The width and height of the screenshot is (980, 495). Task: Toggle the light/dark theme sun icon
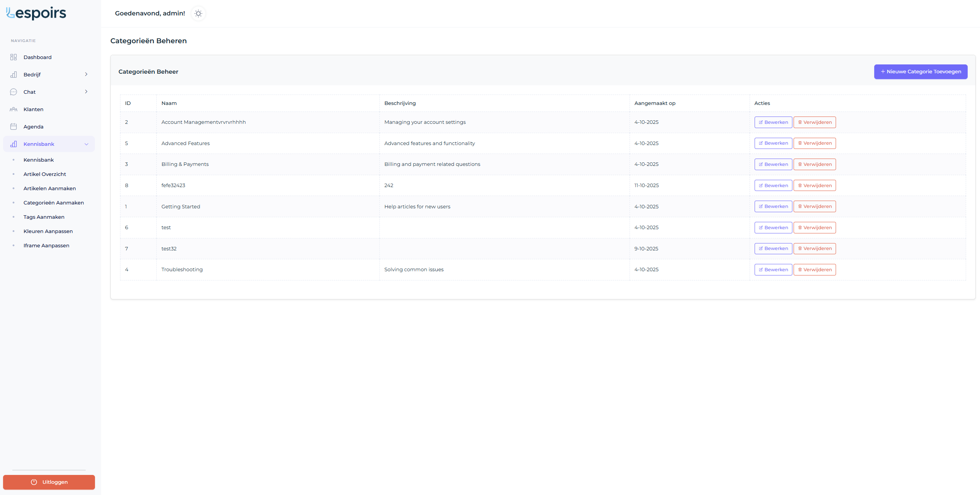click(x=198, y=14)
